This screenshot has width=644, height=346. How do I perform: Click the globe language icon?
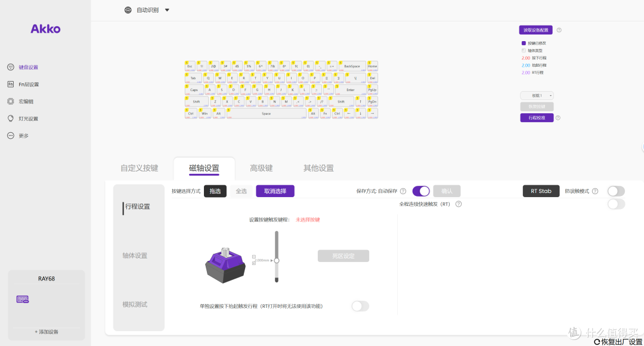[128, 10]
